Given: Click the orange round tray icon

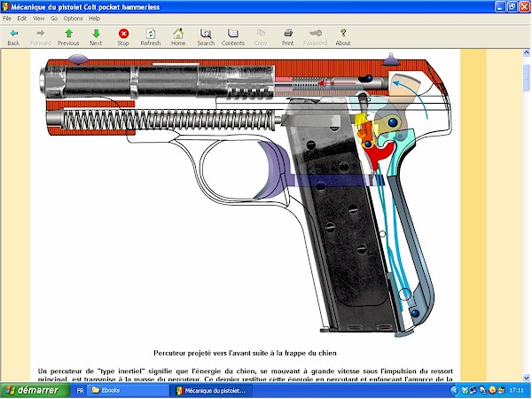Looking at the screenshot, I should point(492,390).
